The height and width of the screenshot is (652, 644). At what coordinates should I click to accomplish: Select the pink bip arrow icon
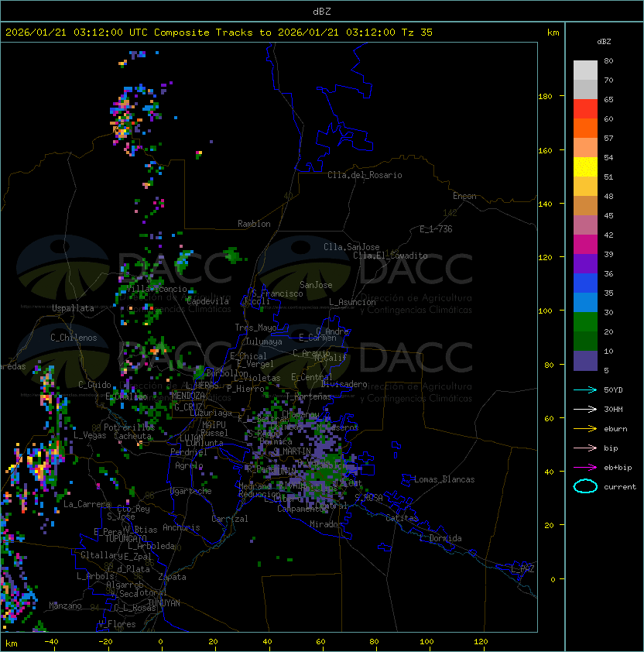585,448
